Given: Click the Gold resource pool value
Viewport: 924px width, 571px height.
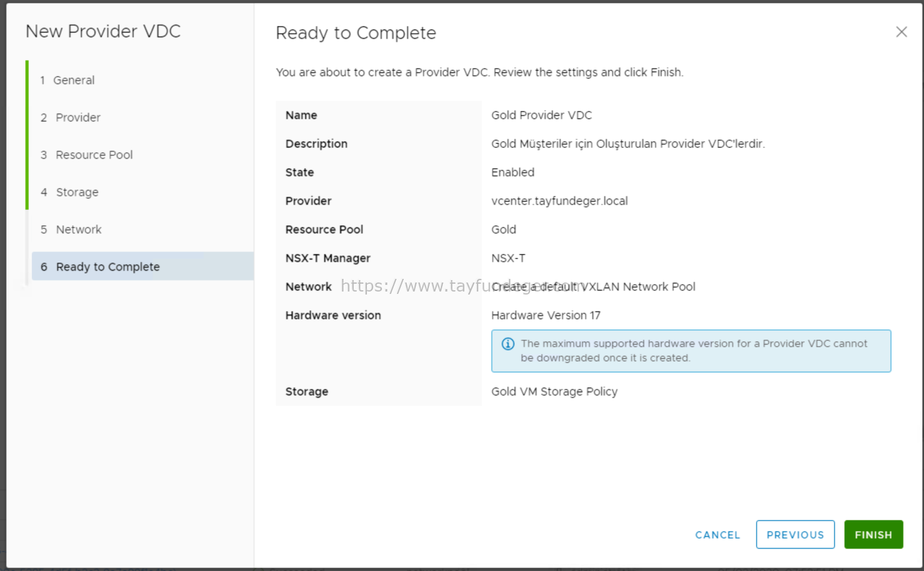Looking at the screenshot, I should click(504, 229).
